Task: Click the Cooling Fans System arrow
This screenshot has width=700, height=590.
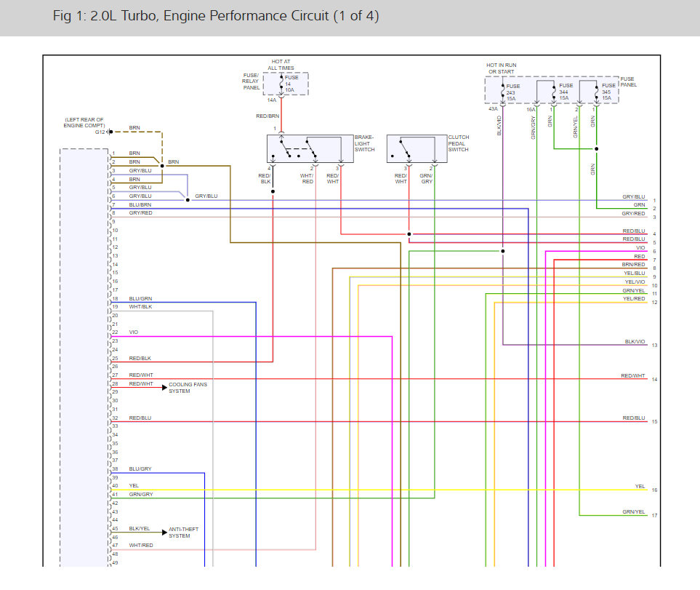Action: click(164, 387)
